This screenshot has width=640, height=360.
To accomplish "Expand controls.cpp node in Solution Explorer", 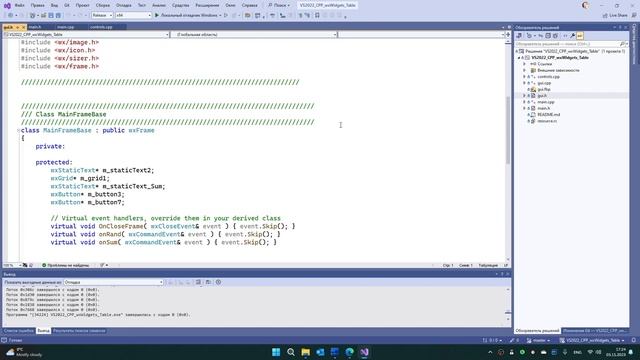I will coord(524,77).
